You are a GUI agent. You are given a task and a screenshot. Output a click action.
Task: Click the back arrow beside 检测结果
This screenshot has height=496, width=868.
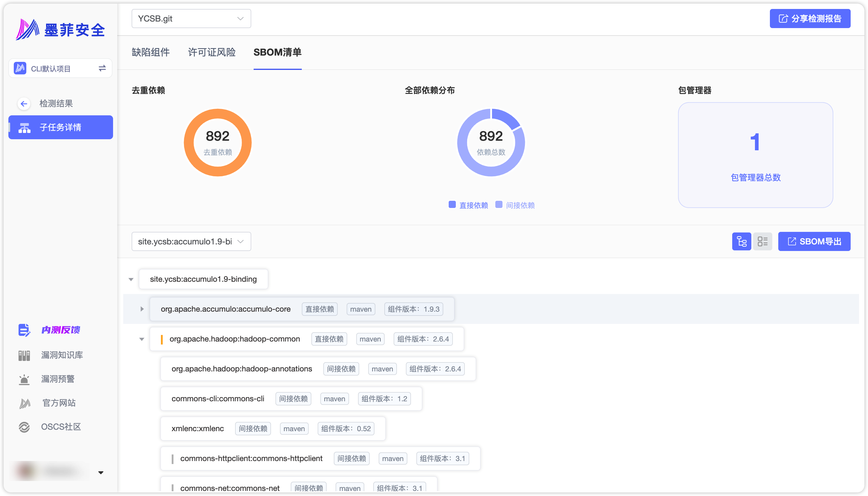pos(24,104)
